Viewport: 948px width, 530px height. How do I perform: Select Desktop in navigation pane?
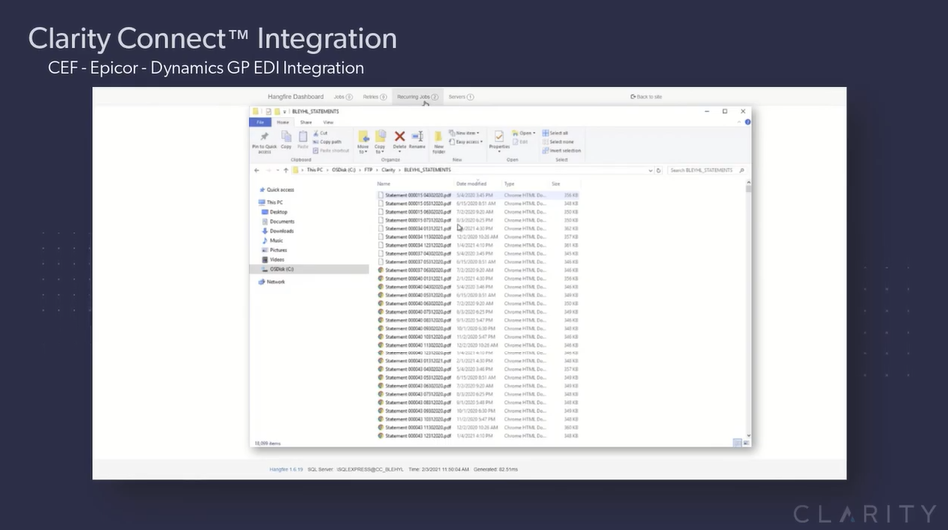point(274,212)
